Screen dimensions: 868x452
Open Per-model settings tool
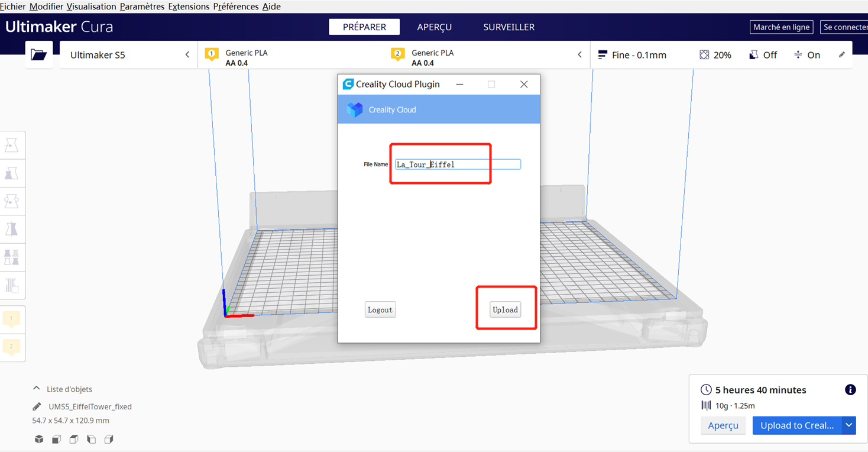pyautogui.click(x=13, y=257)
